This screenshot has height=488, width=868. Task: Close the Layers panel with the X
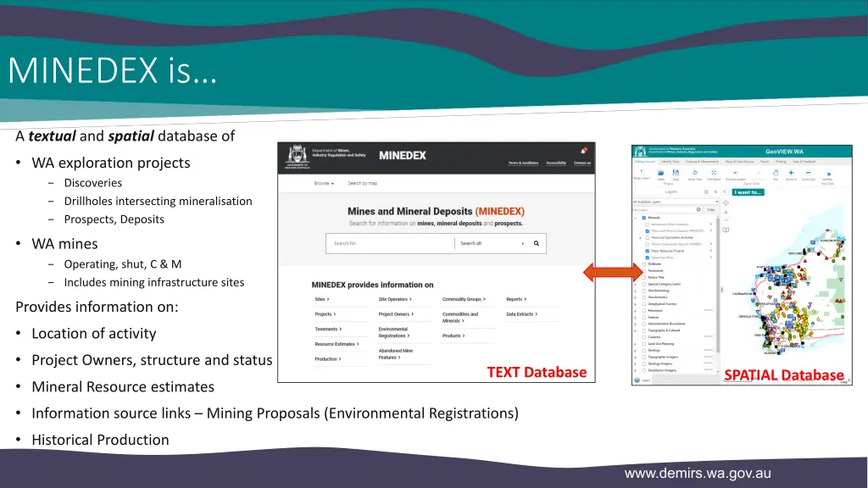[x=715, y=192]
